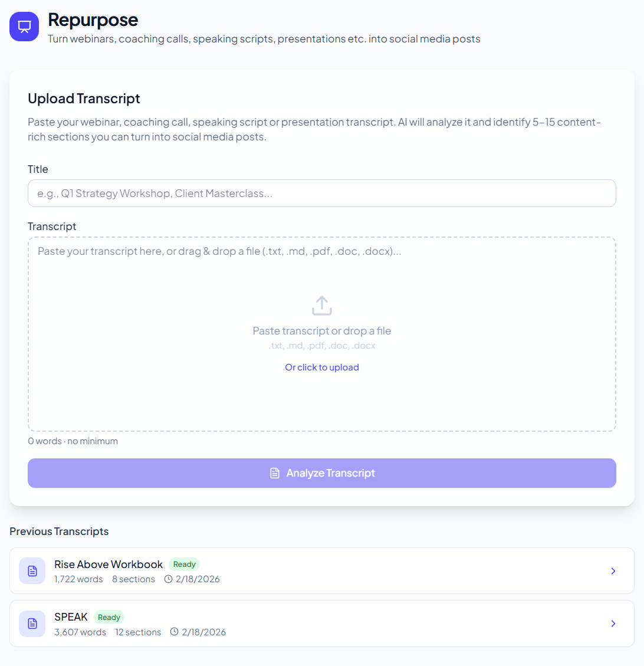Click the Repurpose chat bubble icon
The width and height of the screenshot is (644, 666).
point(24,26)
